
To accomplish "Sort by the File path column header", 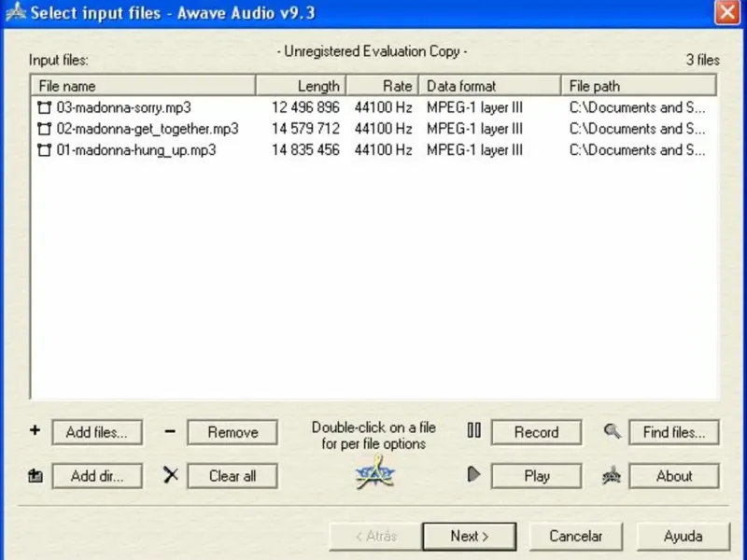I will point(639,86).
